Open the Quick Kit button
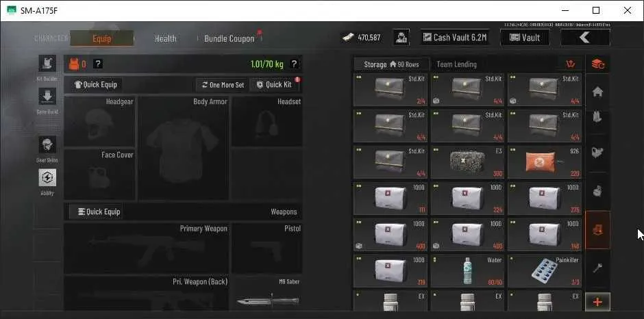The height and width of the screenshot is (319, 644). pos(274,85)
